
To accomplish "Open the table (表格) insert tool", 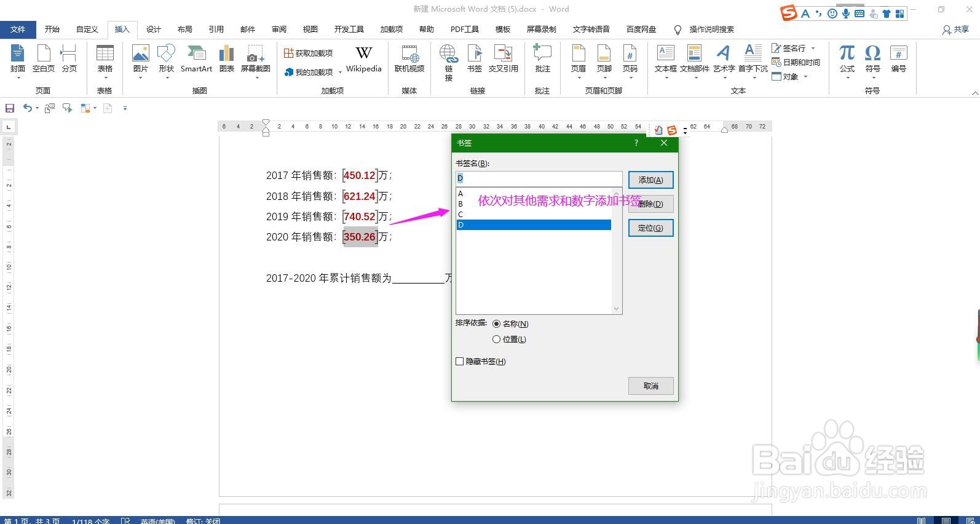I will (105, 62).
